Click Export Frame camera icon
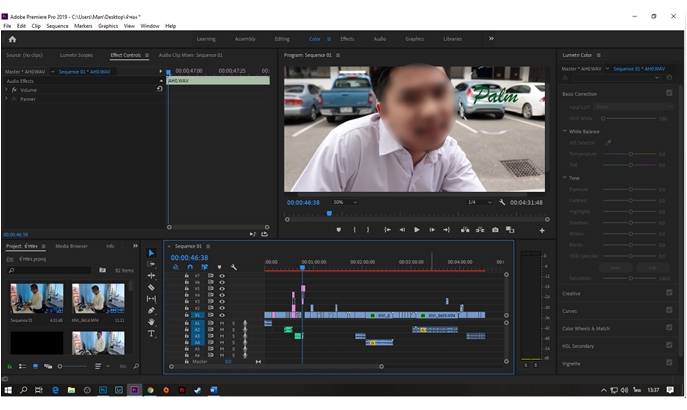The width and height of the screenshot is (687, 410). [495, 230]
